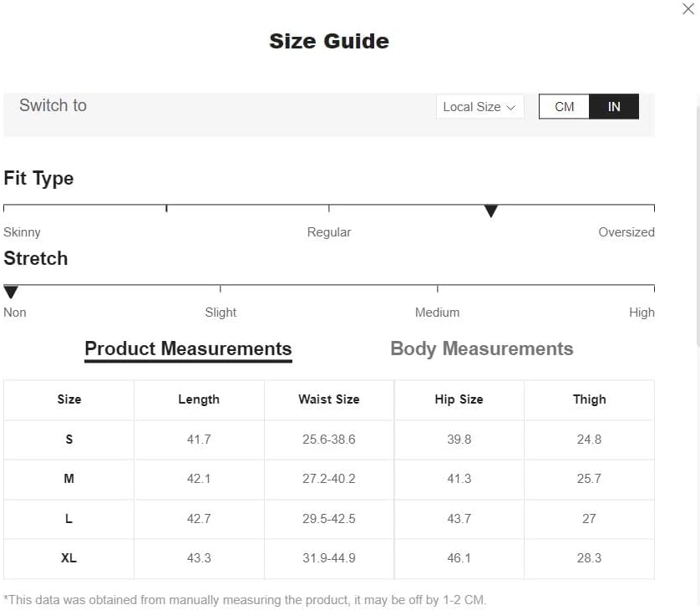Click the Oversized fit label

pyautogui.click(x=626, y=232)
